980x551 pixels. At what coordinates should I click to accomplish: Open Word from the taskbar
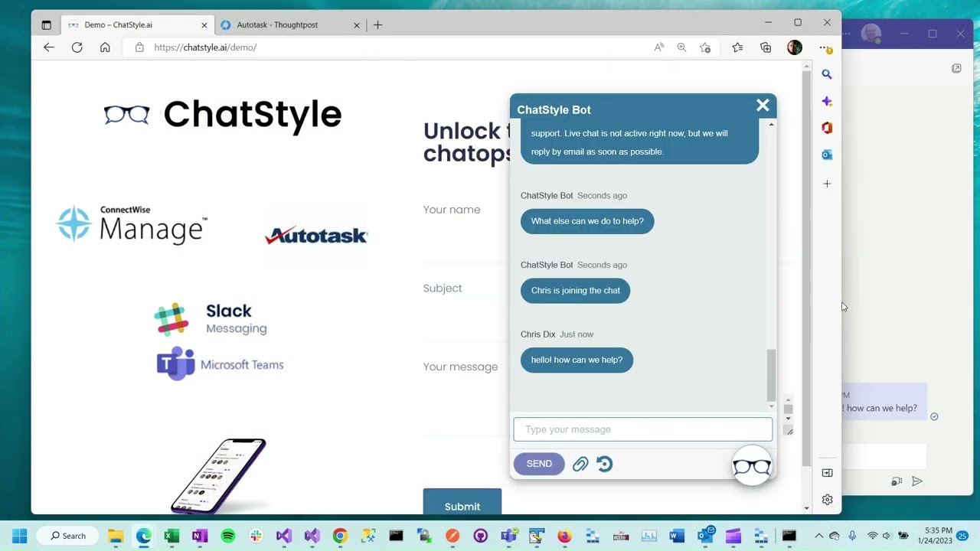click(x=677, y=536)
